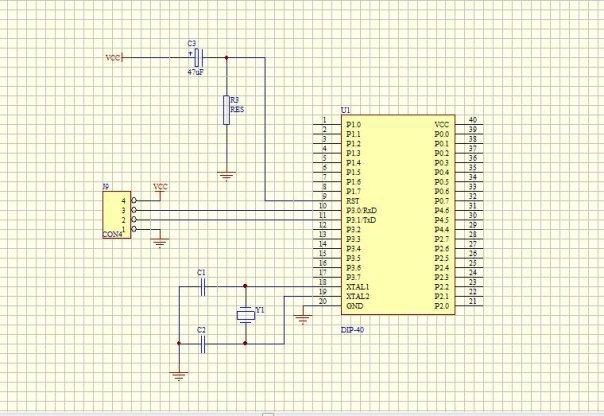Select the VCC power port near C3

click(x=114, y=58)
